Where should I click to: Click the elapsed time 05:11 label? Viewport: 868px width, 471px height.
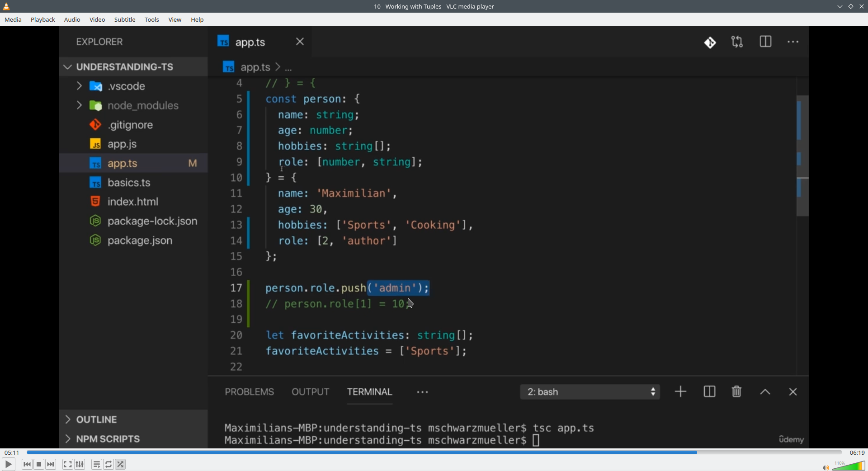tap(12, 452)
